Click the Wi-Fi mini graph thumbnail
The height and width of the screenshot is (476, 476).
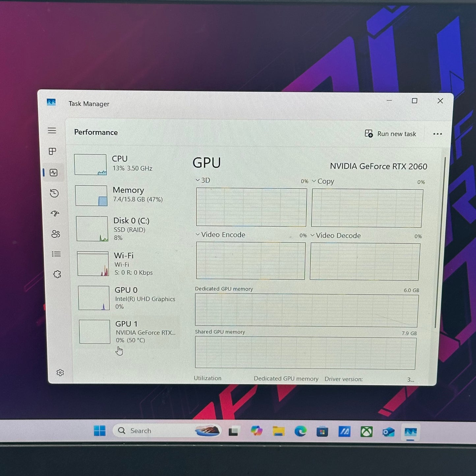93,264
